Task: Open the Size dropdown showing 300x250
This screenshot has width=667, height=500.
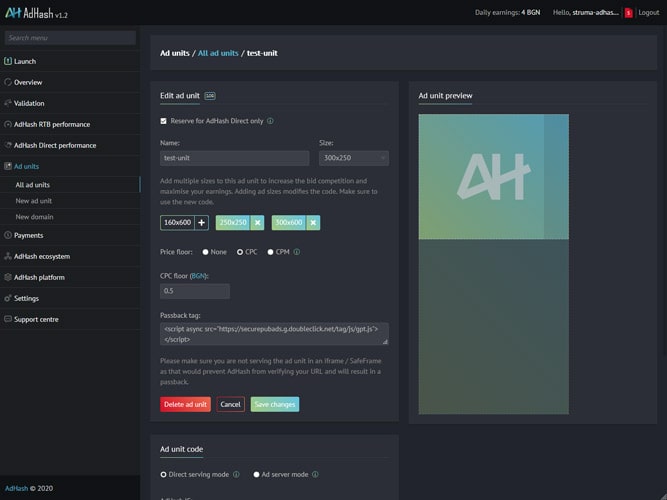Action: pyautogui.click(x=353, y=158)
